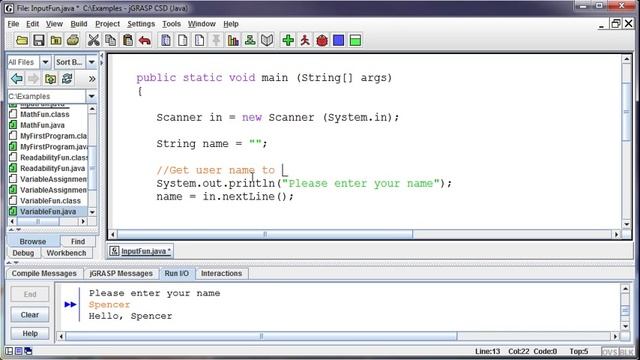Click the green window toolbar icon
Screen dimensions: 640x360
point(356,40)
